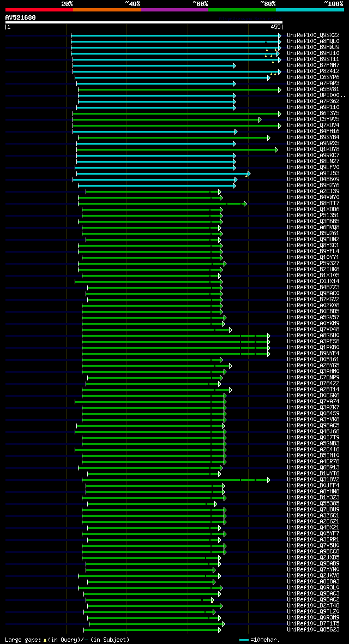Viewport: 349px width, 644px height.
Task: Click arrowhead ending UniRef100_B8HTT7 alignment
Action: pos(245,204)
